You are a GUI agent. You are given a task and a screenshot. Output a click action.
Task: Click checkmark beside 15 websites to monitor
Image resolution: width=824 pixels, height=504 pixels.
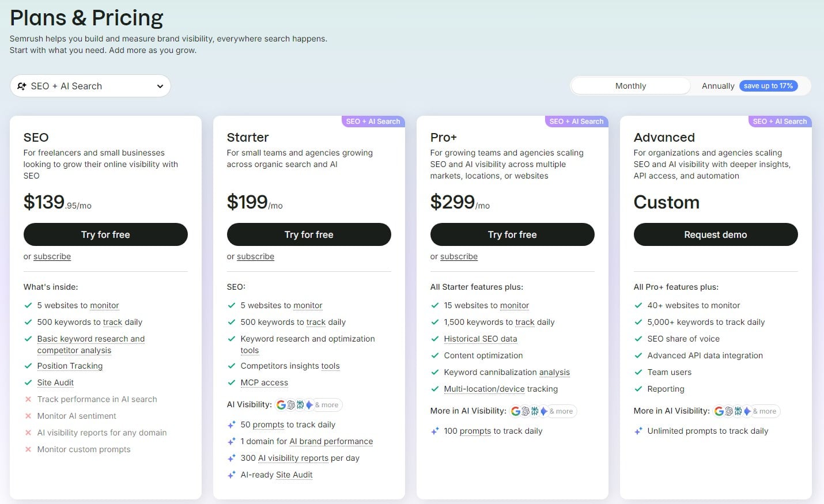tap(435, 305)
